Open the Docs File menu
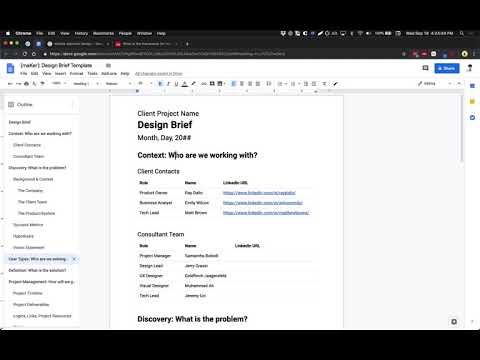480x360 pixels. (24, 73)
